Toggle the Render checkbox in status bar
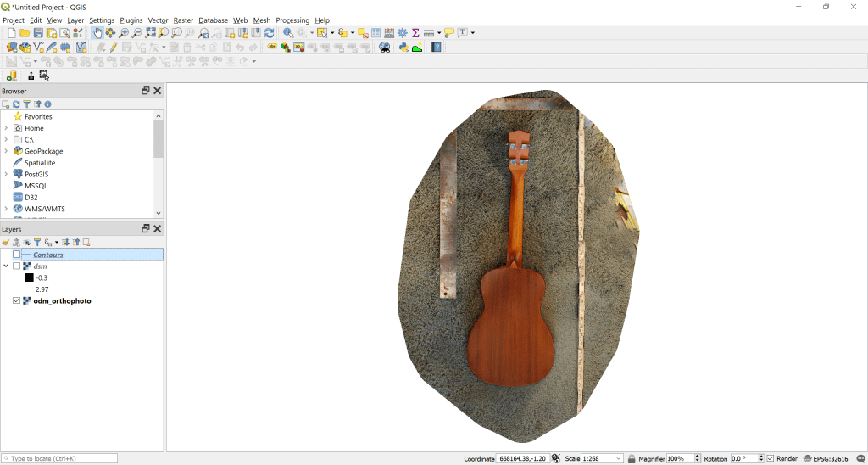 771,459
